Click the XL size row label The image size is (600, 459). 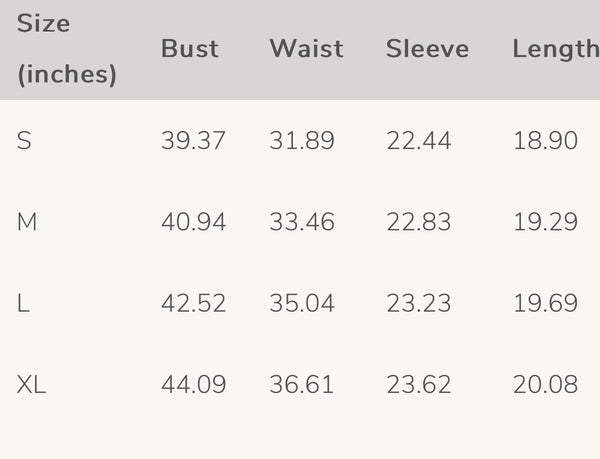[31, 384]
